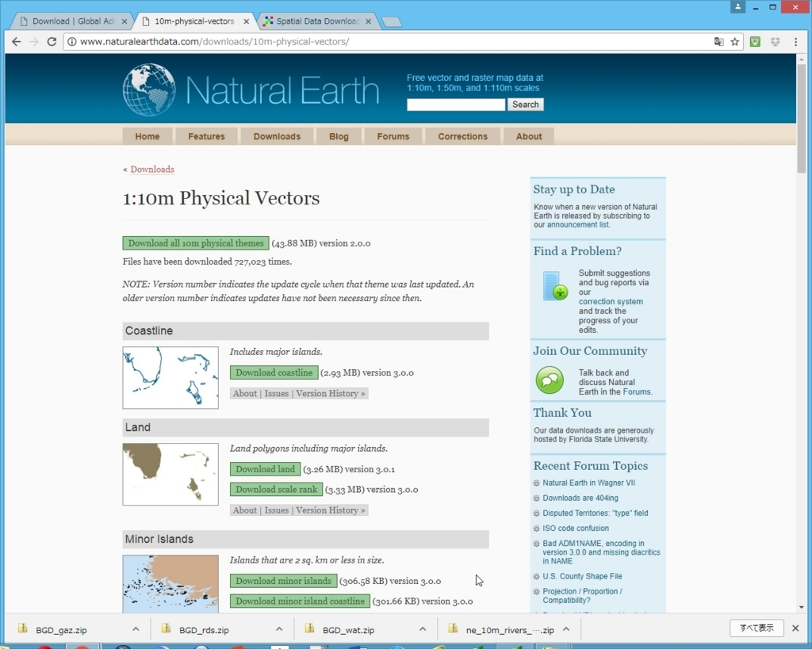The width and height of the screenshot is (812, 649).
Task: Close the Spatial Data Download tab
Action: (368, 21)
